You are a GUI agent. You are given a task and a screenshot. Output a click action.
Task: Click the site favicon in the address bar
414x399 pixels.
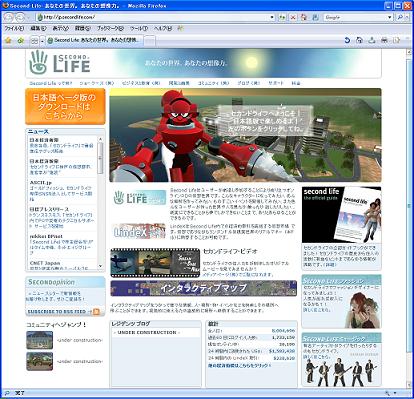pyautogui.click(x=40, y=17)
